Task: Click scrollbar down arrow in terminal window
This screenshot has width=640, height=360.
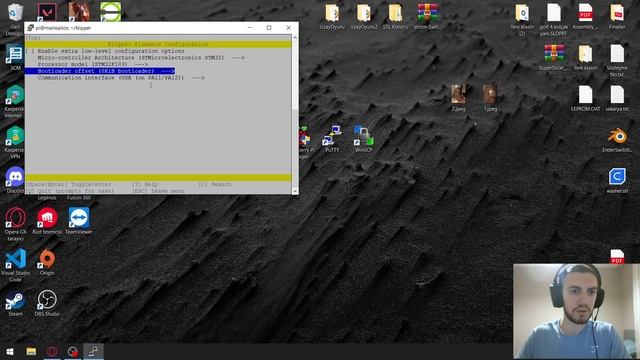Action: click(295, 191)
